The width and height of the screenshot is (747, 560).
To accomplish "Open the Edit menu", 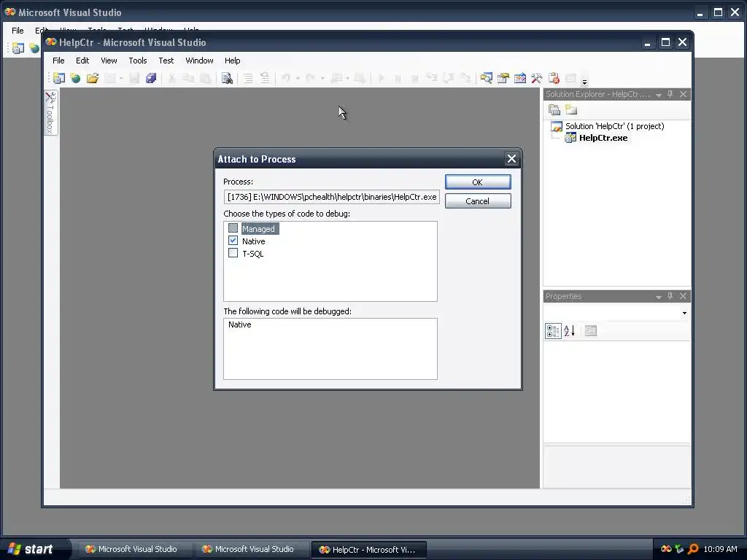I will pos(82,61).
